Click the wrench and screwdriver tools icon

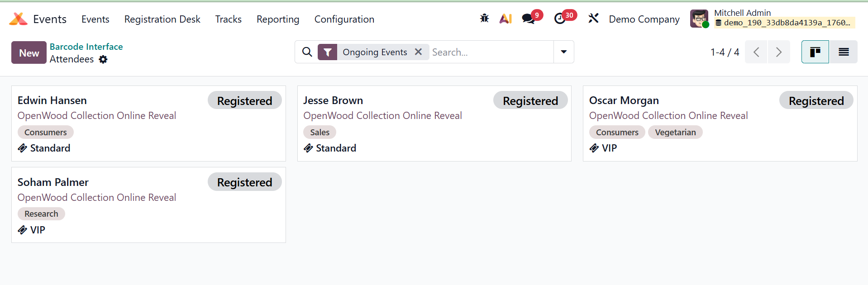coord(593,19)
